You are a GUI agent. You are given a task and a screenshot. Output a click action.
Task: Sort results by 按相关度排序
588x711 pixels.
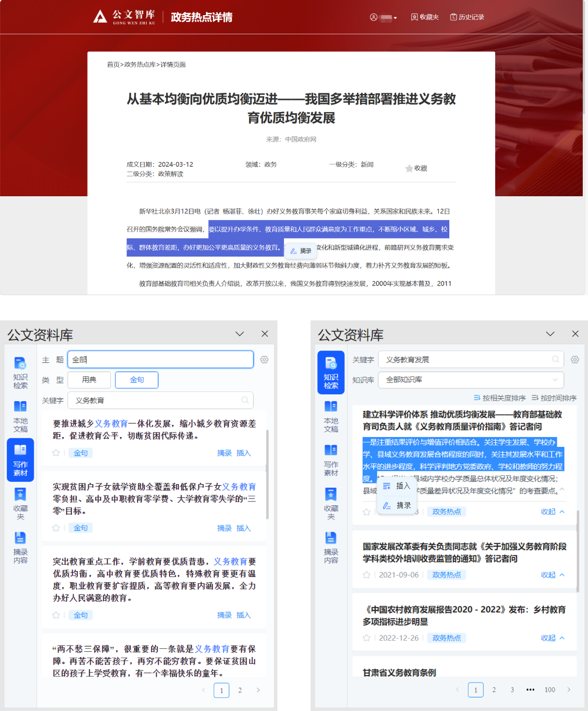coord(500,398)
